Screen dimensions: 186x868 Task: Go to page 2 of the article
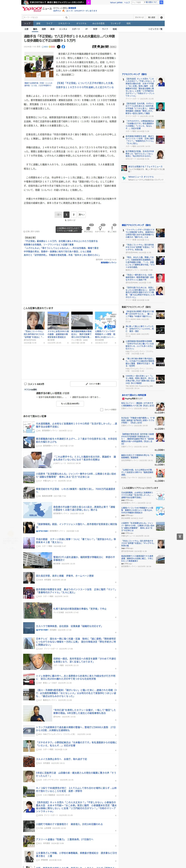[74, 215]
